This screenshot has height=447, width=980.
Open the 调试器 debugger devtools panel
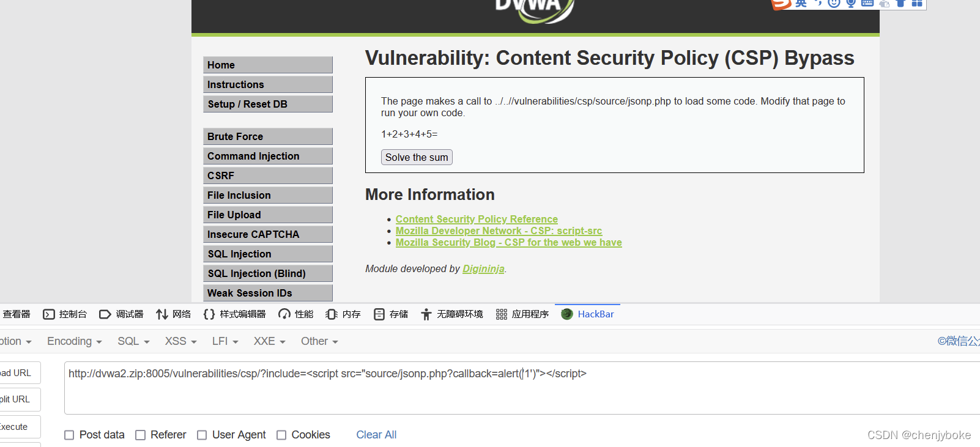[x=121, y=314]
